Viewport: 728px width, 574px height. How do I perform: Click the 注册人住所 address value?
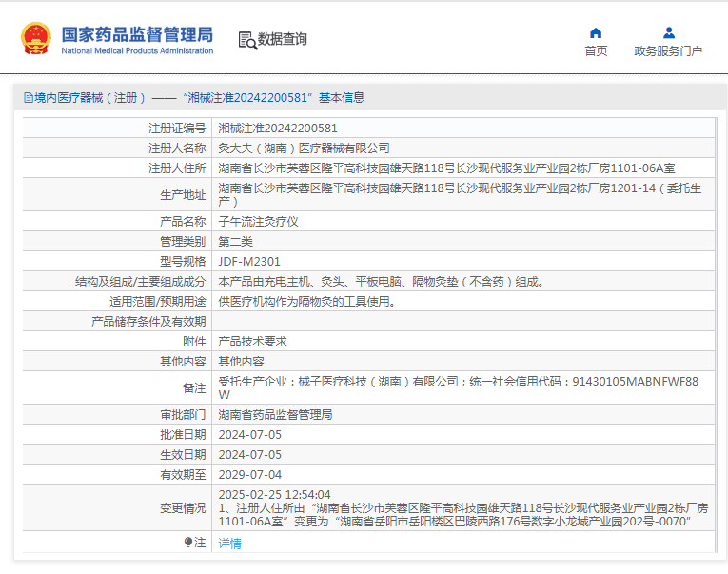click(446, 168)
